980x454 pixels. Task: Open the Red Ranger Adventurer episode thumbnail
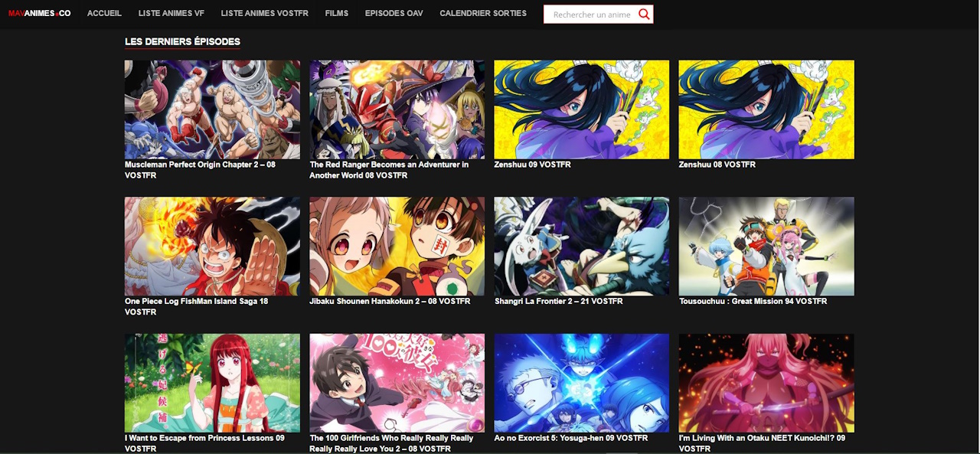pos(397,109)
